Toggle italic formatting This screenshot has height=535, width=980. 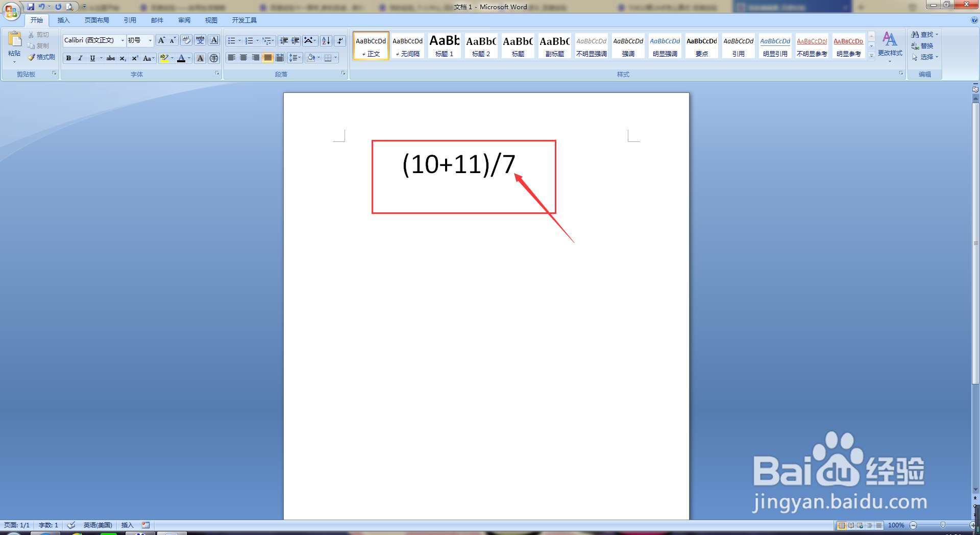coord(80,58)
